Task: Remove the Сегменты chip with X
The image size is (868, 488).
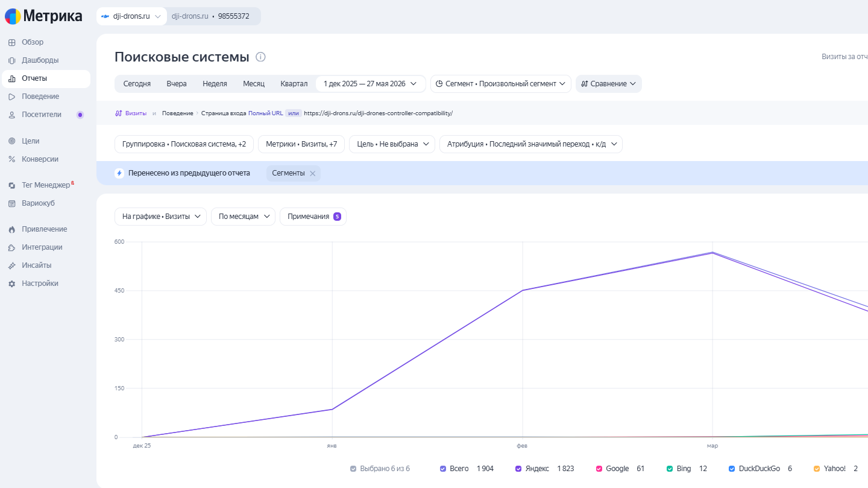Action: click(x=312, y=173)
